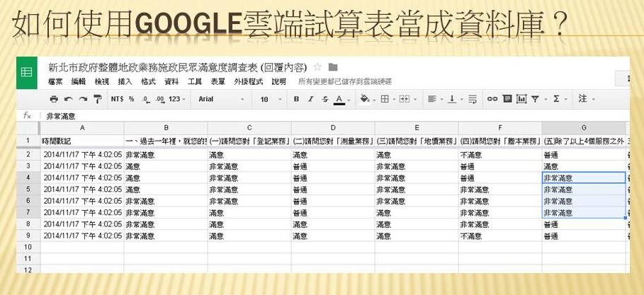Image resolution: width=644 pixels, height=295 pixels.
Task: Click the formula bar input
Action: point(337,116)
